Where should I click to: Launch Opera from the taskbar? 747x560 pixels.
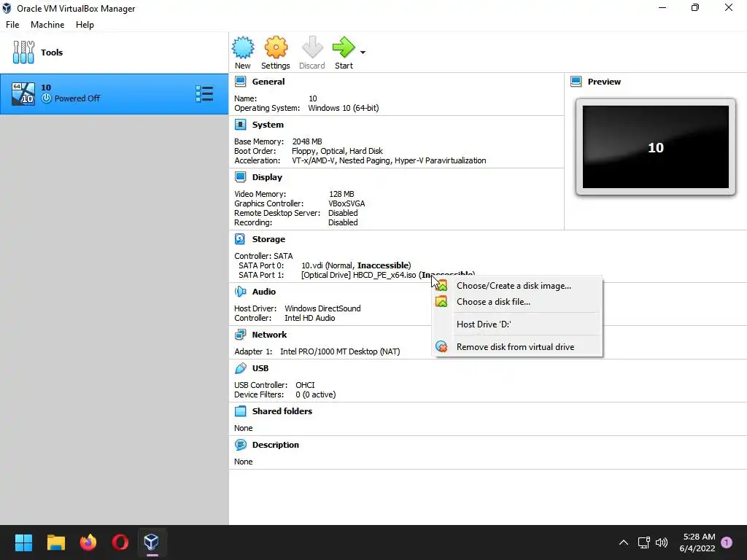click(120, 542)
